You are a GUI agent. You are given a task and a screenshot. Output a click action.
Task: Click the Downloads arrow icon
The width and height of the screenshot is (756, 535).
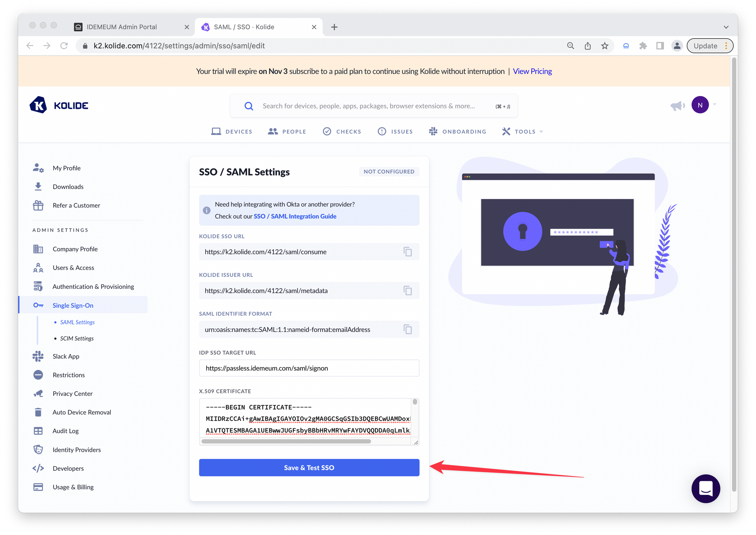tap(38, 186)
